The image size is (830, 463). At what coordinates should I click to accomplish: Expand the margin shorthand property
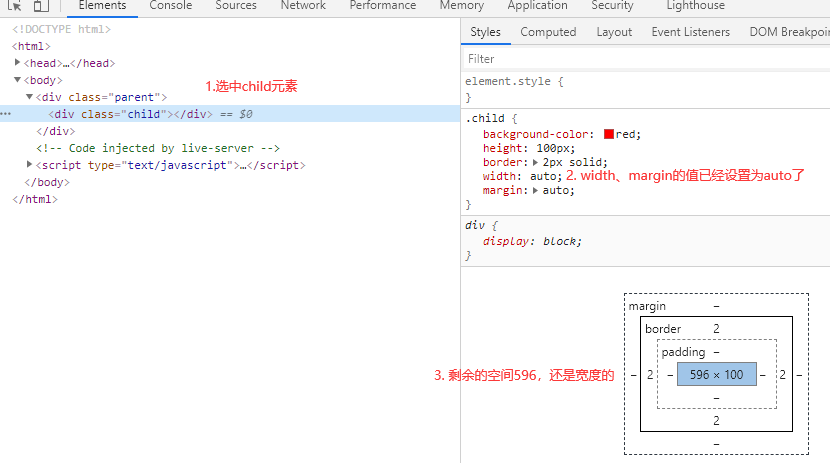(535, 190)
